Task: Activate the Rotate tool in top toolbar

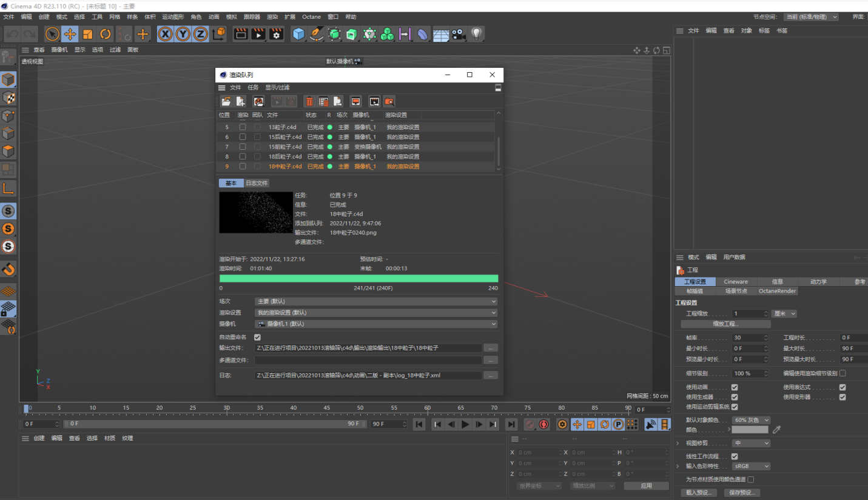Action: 106,35
